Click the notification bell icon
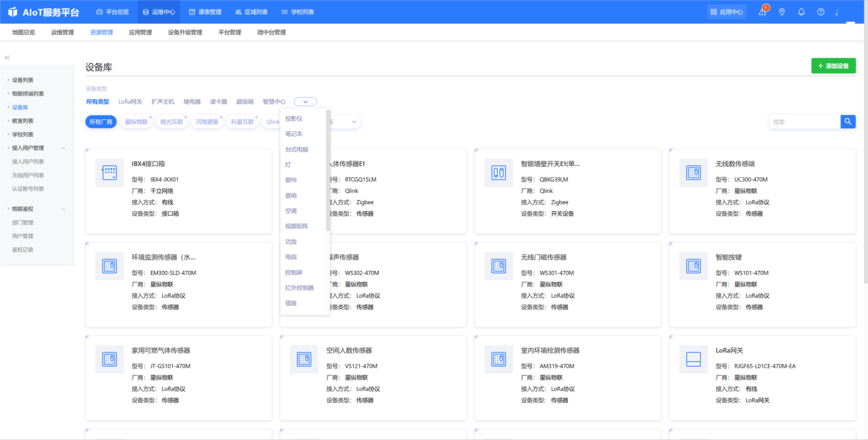 [801, 11]
